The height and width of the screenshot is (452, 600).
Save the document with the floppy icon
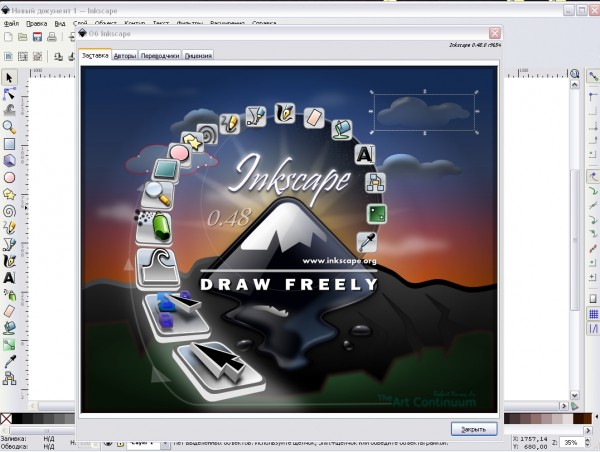click(37, 37)
